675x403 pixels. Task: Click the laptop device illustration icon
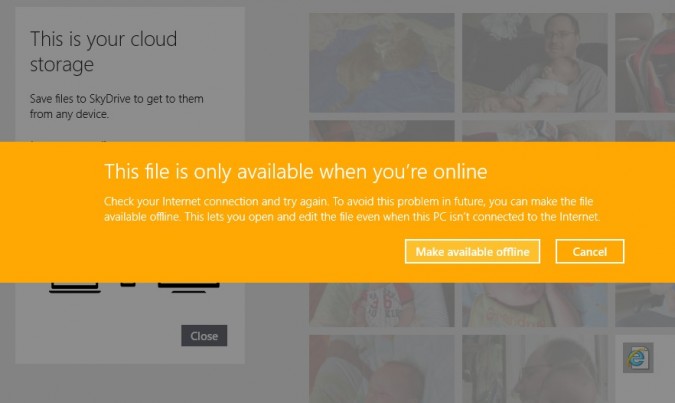pos(75,288)
